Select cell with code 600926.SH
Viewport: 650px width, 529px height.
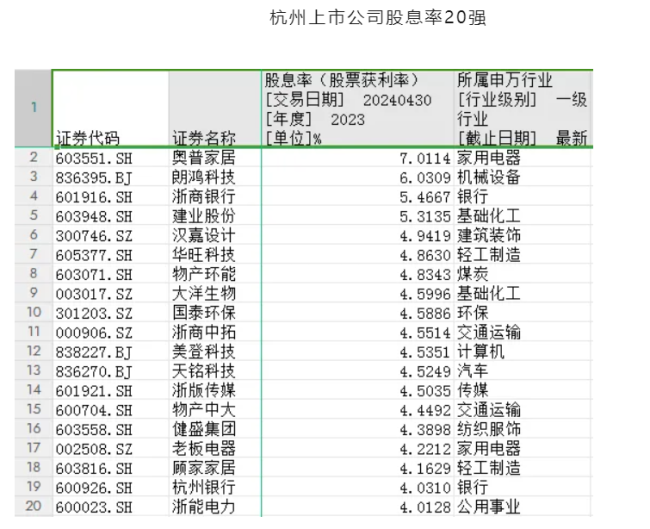(111, 487)
